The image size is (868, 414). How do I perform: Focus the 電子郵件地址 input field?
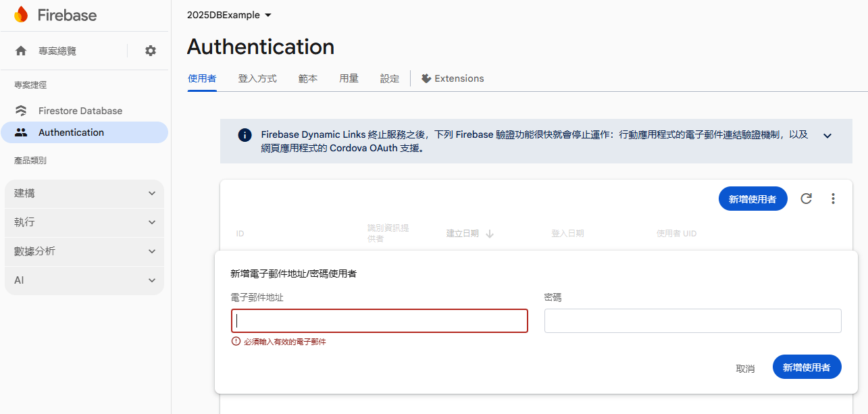(380, 321)
